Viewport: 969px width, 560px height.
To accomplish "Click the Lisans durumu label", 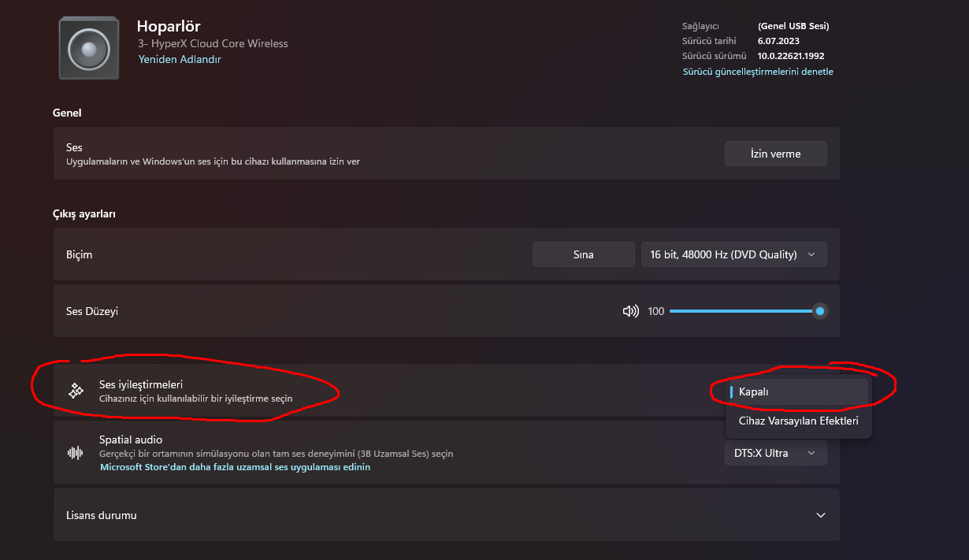I will click(x=102, y=515).
